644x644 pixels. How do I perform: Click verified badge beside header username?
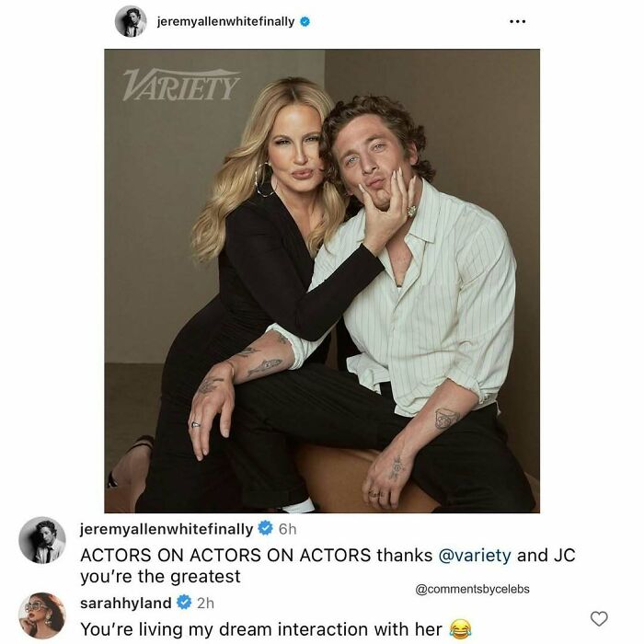click(305, 21)
